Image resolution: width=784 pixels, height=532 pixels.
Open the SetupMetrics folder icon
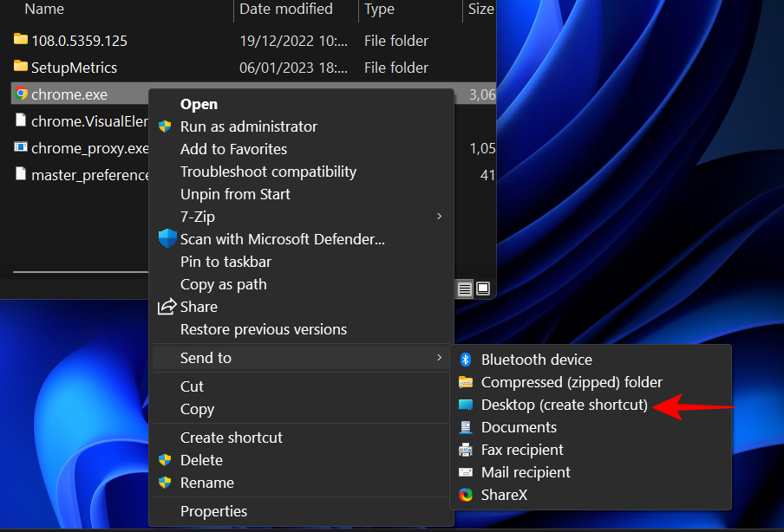(19, 67)
